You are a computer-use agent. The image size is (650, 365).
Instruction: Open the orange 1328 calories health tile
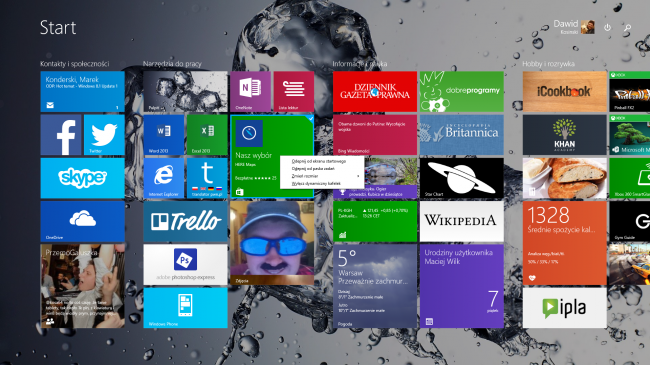coord(564,243)
